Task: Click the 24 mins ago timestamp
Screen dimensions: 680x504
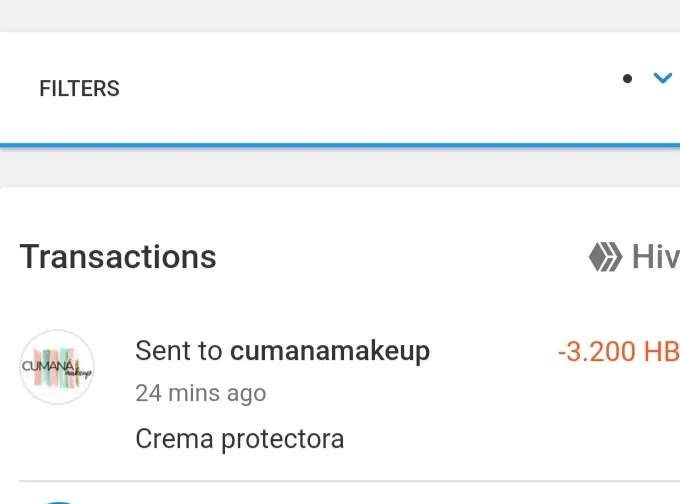Action: tap(201, 393)
